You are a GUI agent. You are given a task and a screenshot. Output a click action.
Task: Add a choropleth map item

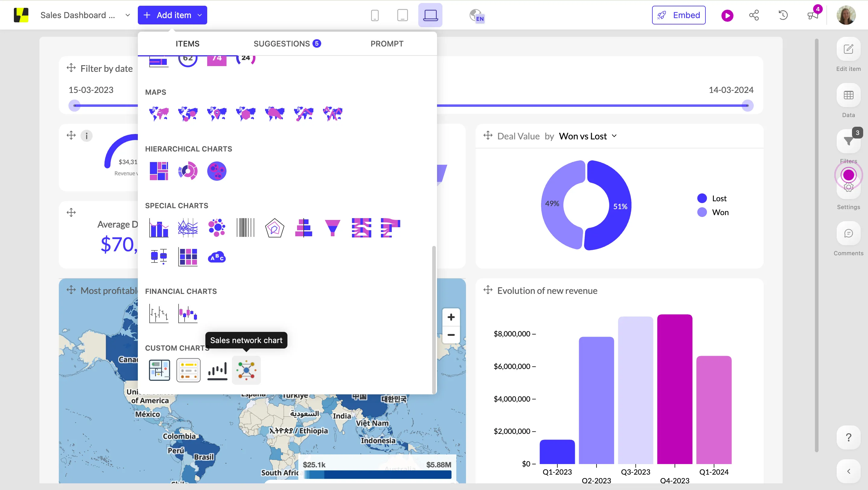159,113
